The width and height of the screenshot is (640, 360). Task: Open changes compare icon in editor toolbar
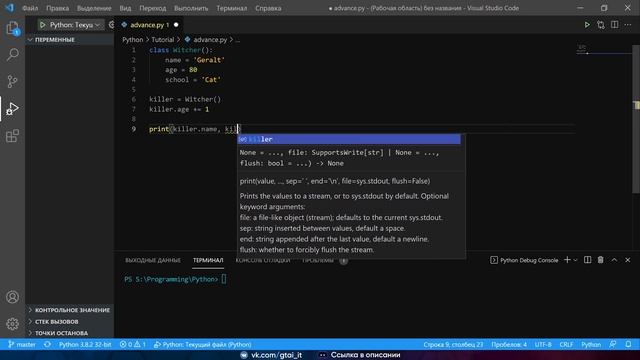(601, 25)
